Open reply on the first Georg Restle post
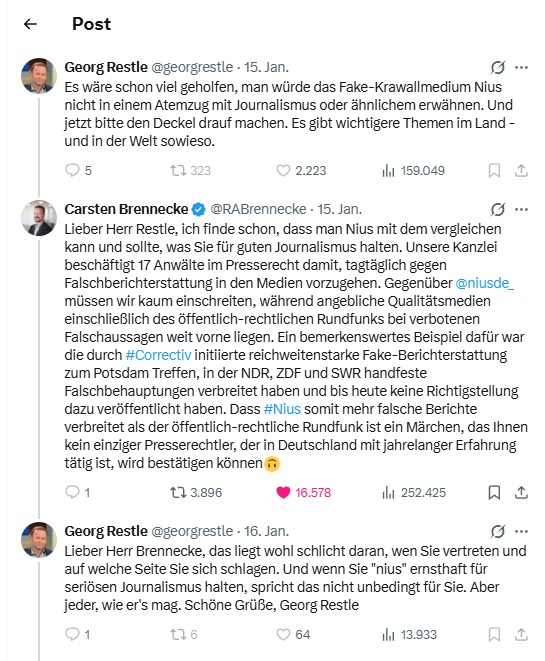The width and height of the screenshot is (545, 661). [x=78, y=170]
